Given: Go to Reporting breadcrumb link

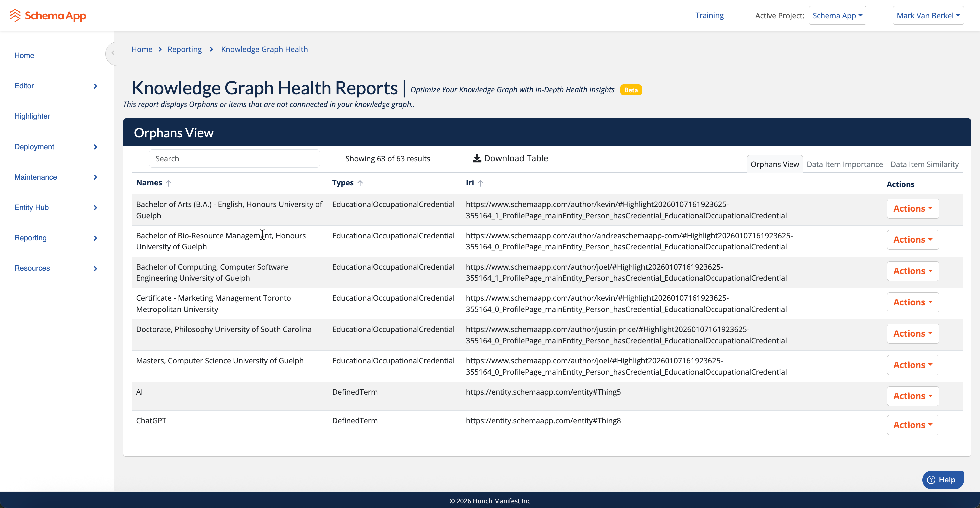Looking at the screenshot, I should pos(185,49).
